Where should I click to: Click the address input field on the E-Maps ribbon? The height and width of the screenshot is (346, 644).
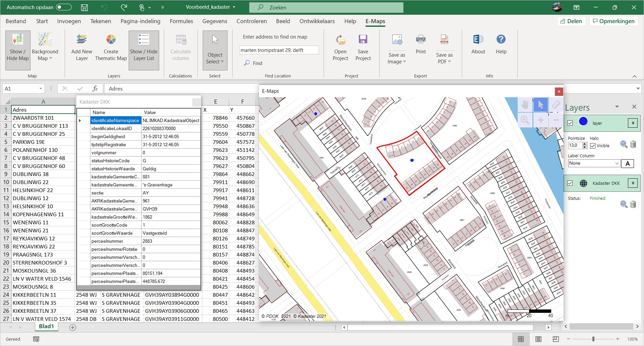[279, 50]
